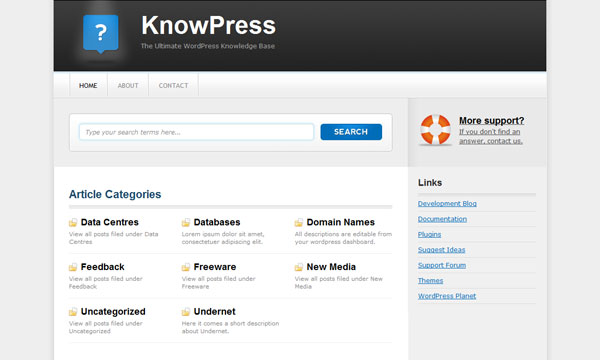Click the blue SEARCH button
Image resolution: width=600 pixels, height=360 pixels.
351,132
